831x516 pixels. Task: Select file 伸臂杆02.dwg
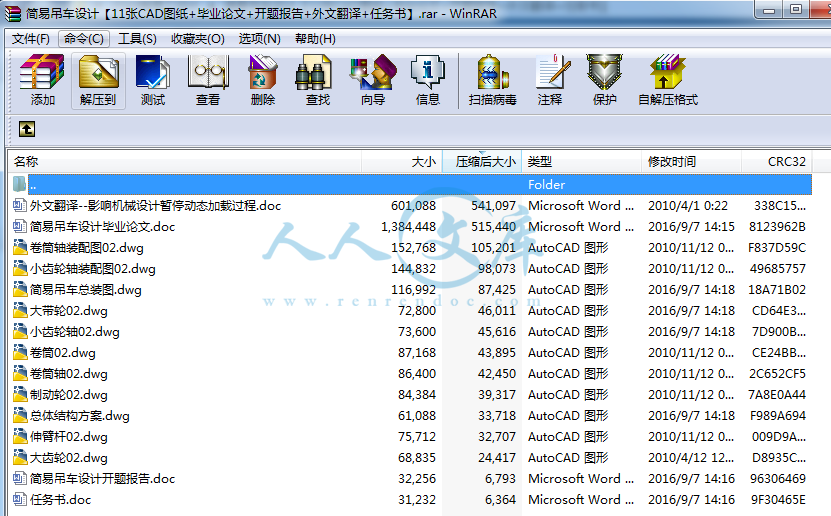click(x=68, y=437)
